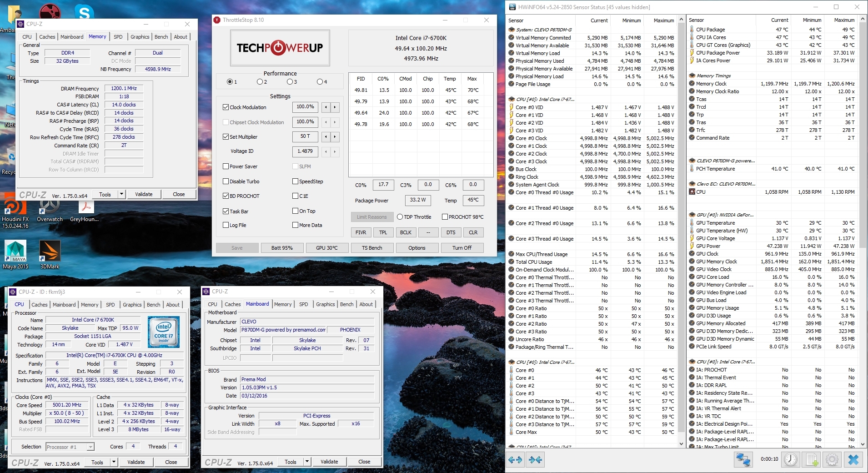Viewport: 868px width, 473px height.
Task: Click HWiNFO expand-layout arrows icon
Action: 515,460
